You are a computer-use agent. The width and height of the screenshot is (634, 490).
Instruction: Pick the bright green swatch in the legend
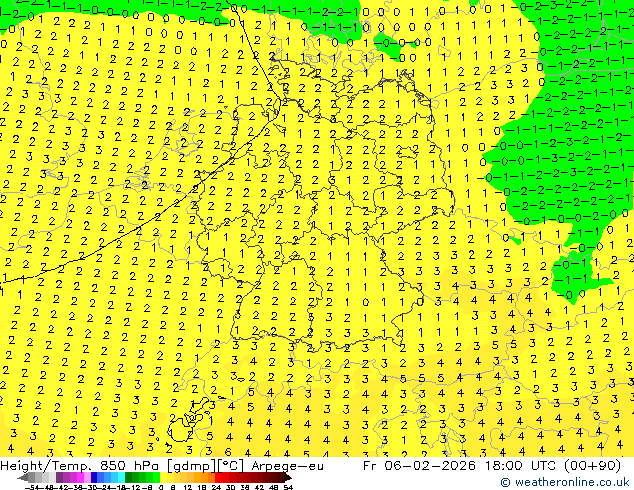coord(156,477)
